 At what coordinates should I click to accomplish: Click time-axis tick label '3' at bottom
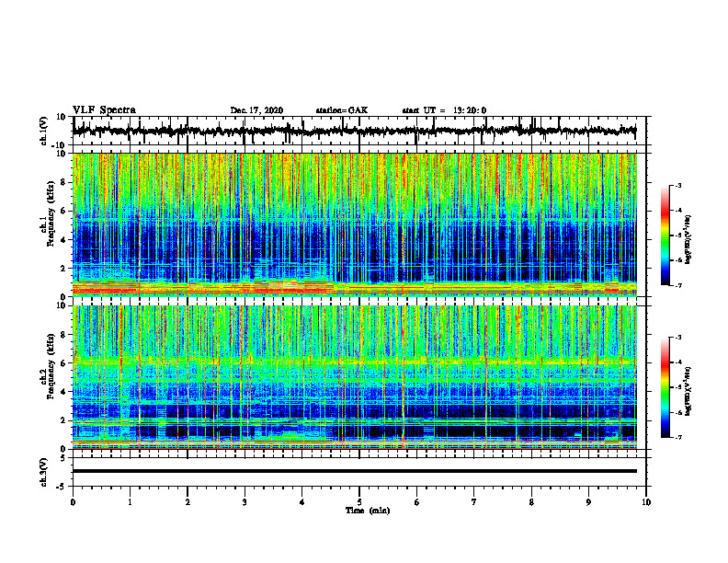pyautogui.click(x=245, y=502)
